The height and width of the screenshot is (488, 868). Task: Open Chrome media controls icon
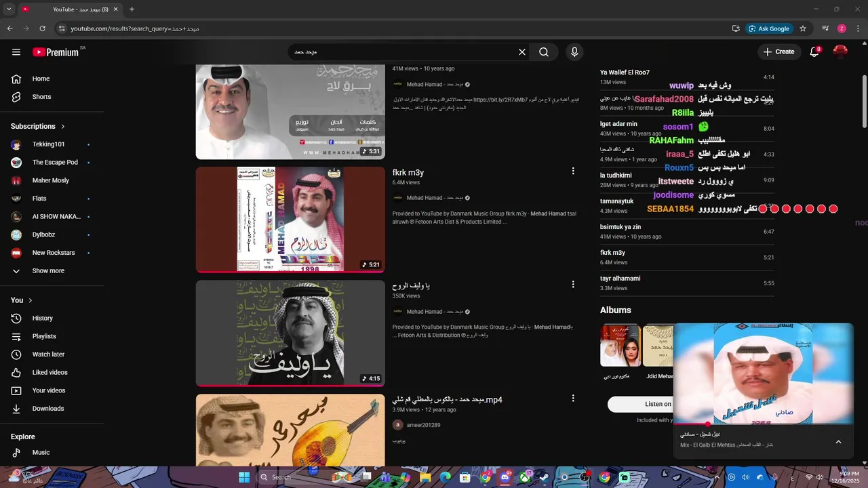825,28
